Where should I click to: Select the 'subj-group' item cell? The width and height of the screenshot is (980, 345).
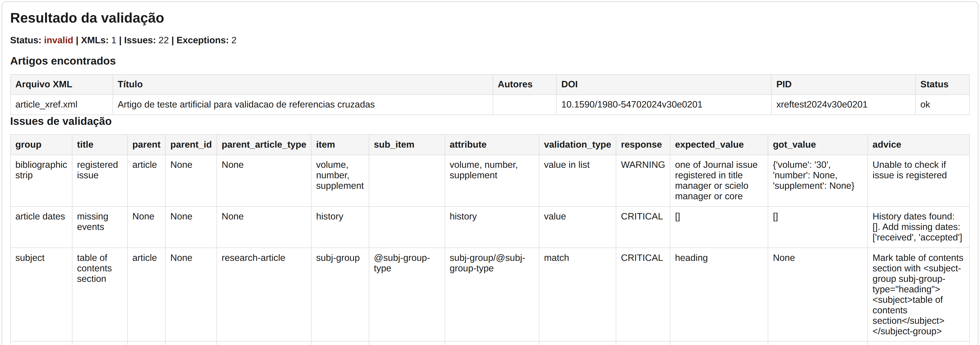[x=340, y=294]
